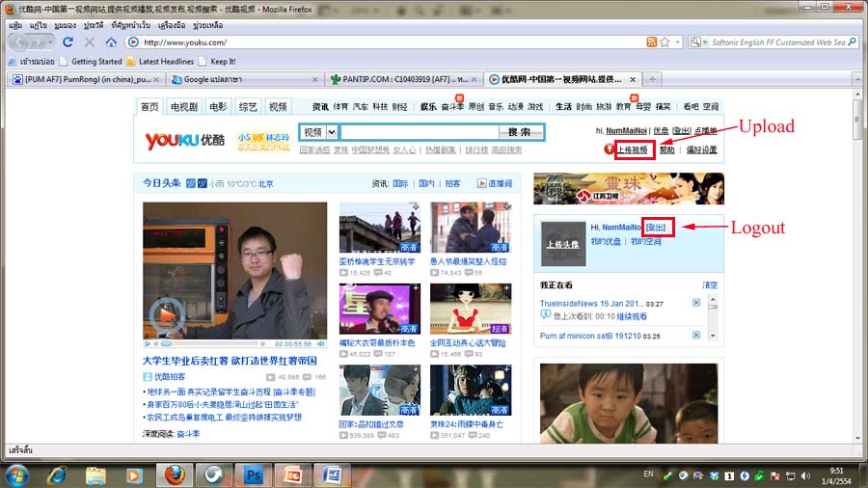Select the 首页 site tab
Screen dimensions: 868x488
pyautogui.click(x=149, y=107)
